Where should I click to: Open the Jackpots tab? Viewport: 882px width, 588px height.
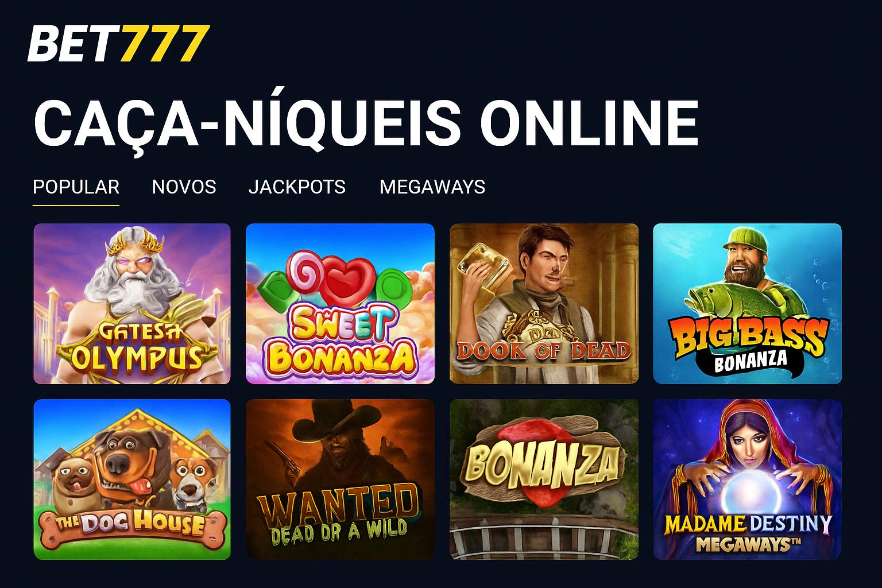point(297,187)
